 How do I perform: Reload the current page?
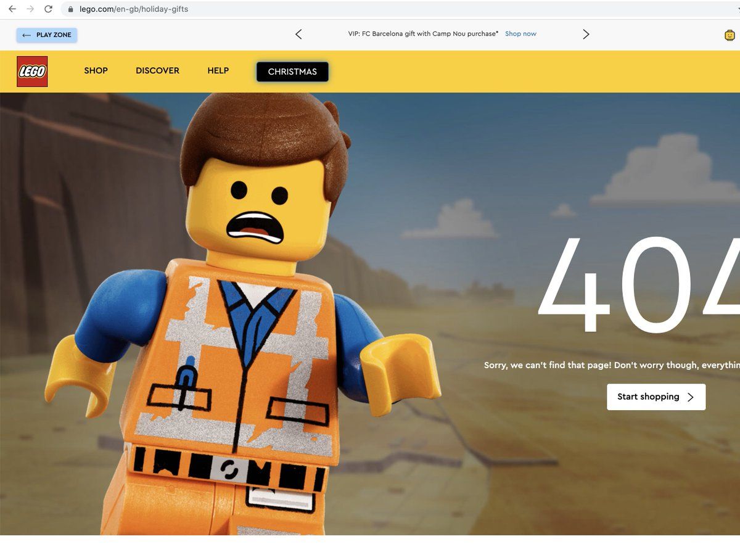pos(48,9)
